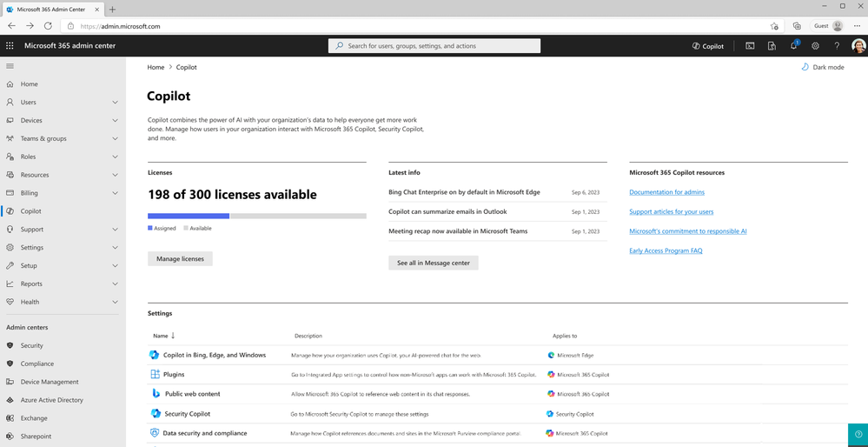Click the Roles icon in sidebar
The height and width of the screenshot is (447, 868).
(x=10, y=157)
